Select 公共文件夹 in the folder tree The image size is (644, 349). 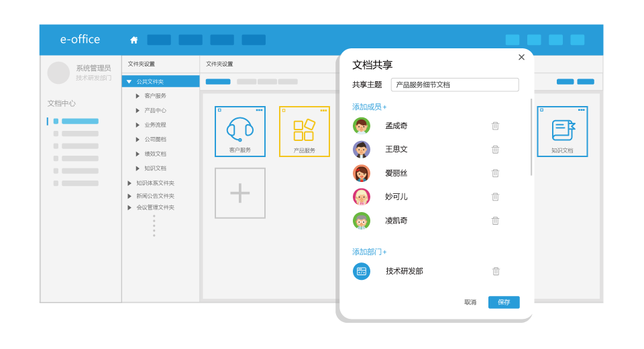(x=160, y=81)
